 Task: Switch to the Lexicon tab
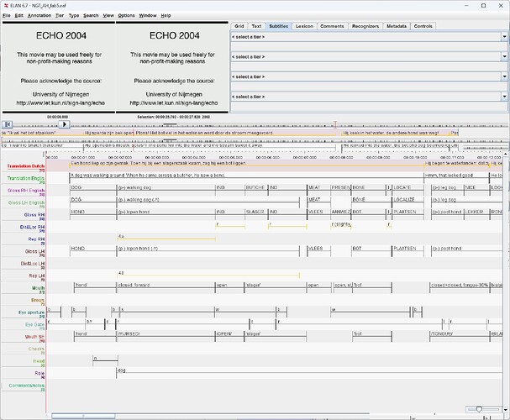pyautogui.click(x=303, y=26)
